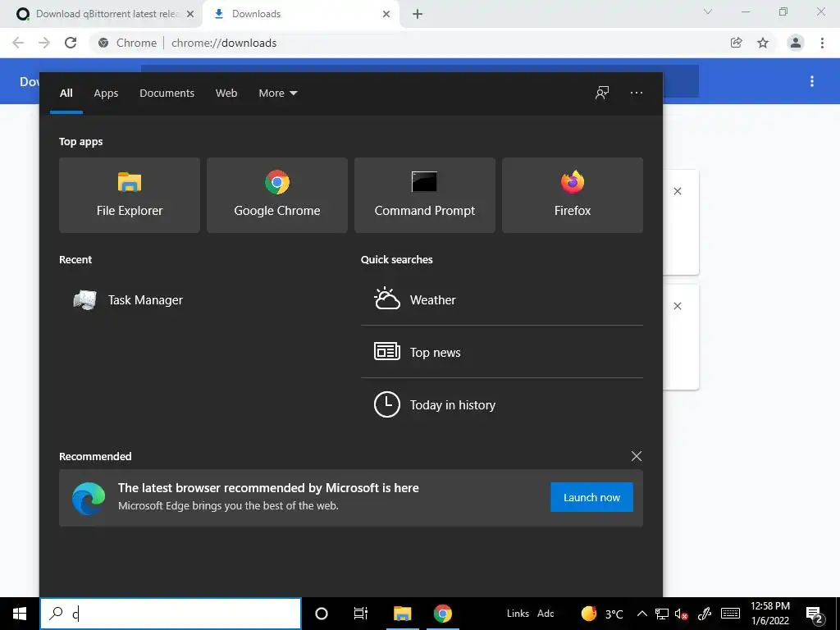Switch to the Web search tab
This screenshot has width=840, height=630.
(x=226, y=94)
